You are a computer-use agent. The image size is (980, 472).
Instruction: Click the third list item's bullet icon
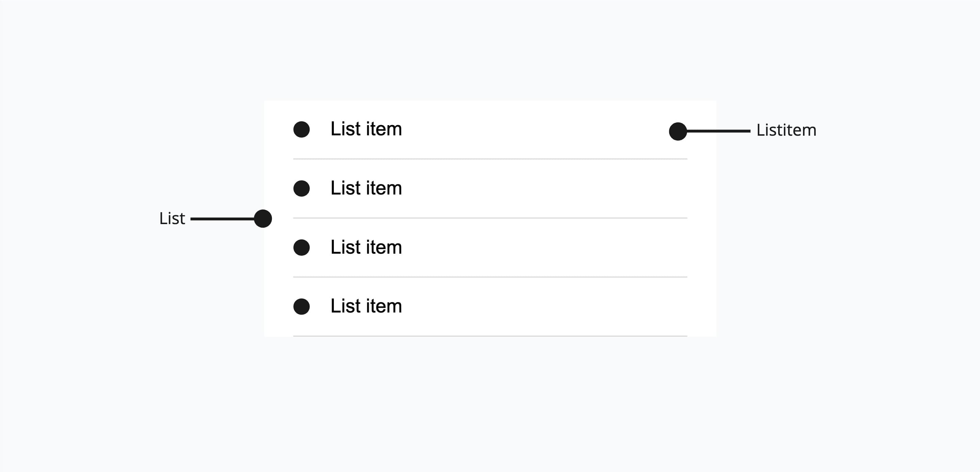301,248
